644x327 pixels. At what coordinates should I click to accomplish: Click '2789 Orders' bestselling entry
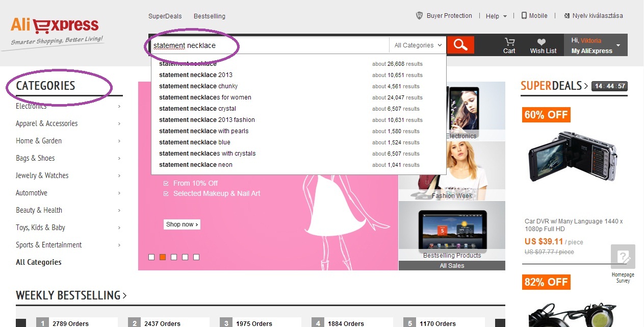(70, 323)
